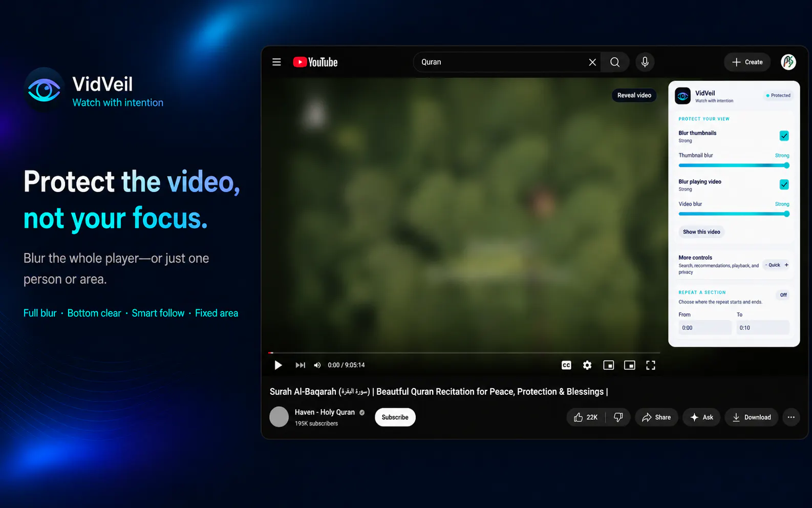The height and width of the screenshot is (508, 812).
Task: Open the Haven - Holy Quran channel avatar
Action: click(x=279, y=417)
